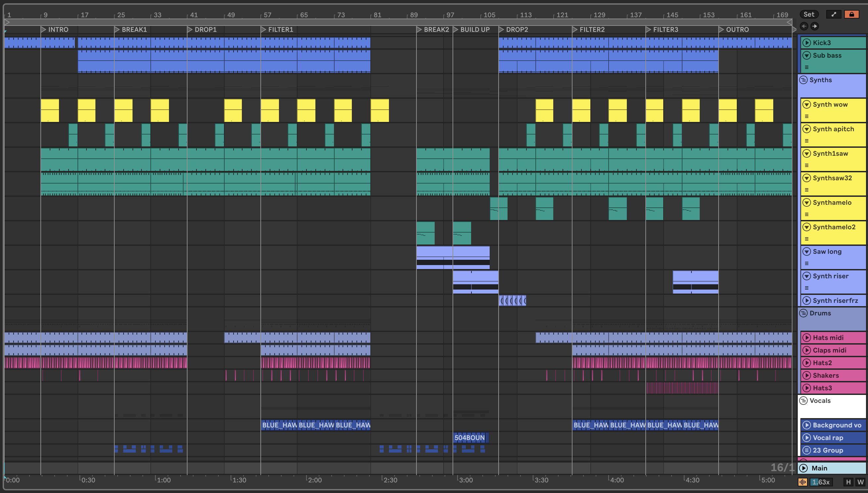Image resolution: width=868 pixels, height=493 pixels.
Task: Click the W optimize width button
Action: [860, 482]
